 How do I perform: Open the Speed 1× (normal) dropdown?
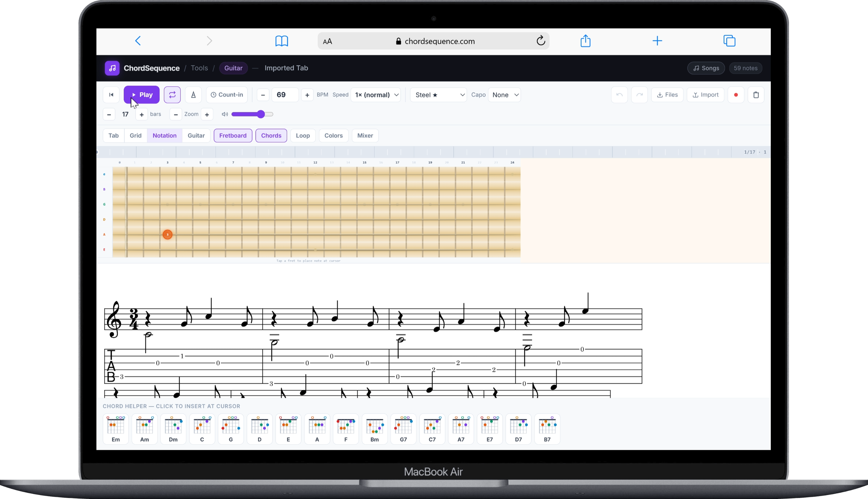[x=376, y=95]
